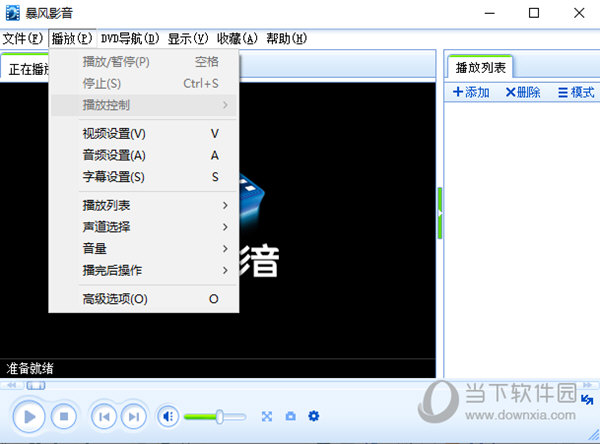Expand the 播完后操作 submenu
The width and height of the screenshot is (600, 444).
click(144, 271)
